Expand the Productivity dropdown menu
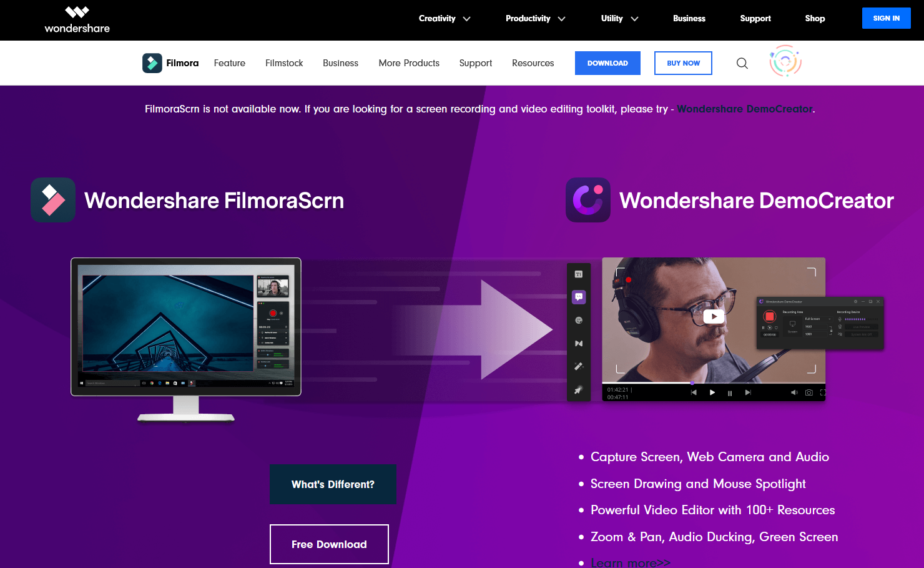924x568 pixels. pos(535,19)
